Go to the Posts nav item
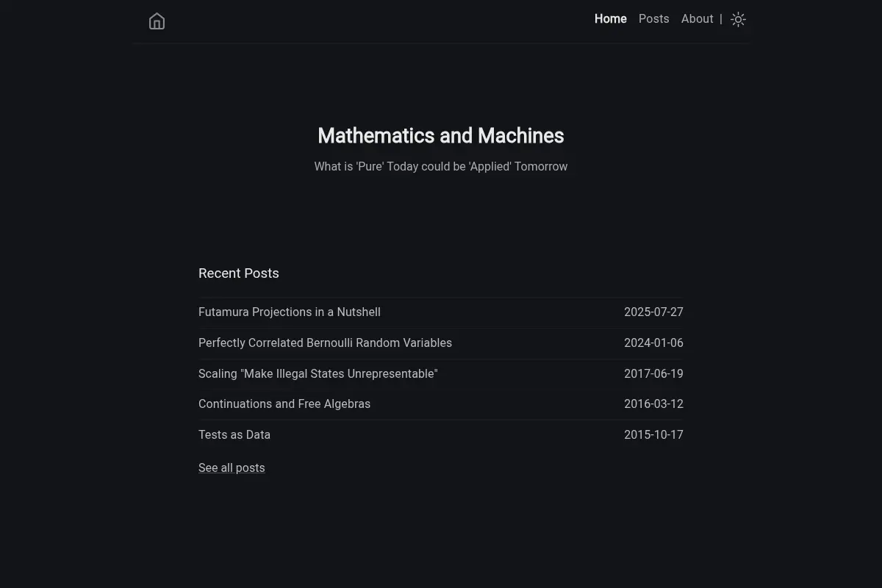The width and height of the screenshot is (882, 588). pyautogui.click(x=654, y=19)
